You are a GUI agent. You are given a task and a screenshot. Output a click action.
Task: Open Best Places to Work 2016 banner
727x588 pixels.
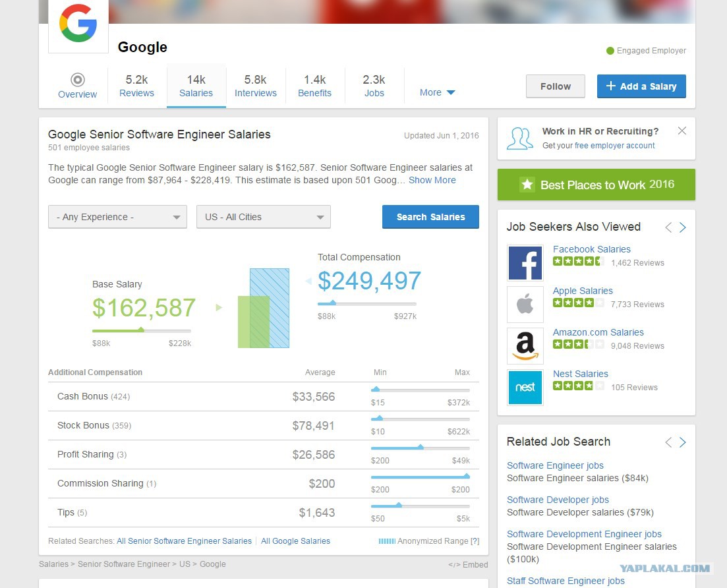(596, 185)
